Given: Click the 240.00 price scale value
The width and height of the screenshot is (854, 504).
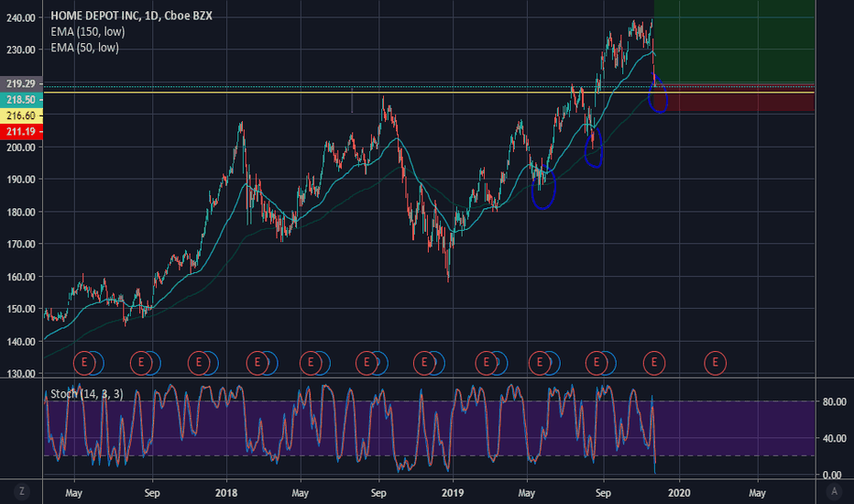Looking at the screenshot, I should pos(21,18).
